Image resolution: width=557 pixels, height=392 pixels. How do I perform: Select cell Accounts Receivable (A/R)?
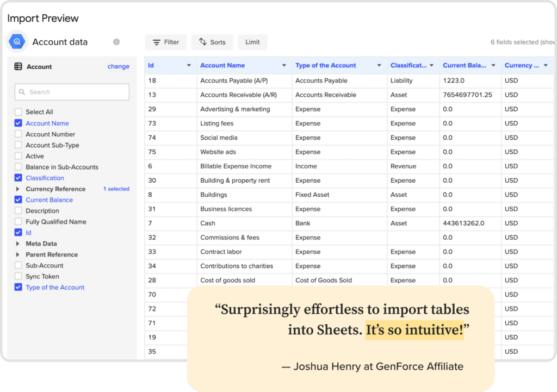pos(244,95)
